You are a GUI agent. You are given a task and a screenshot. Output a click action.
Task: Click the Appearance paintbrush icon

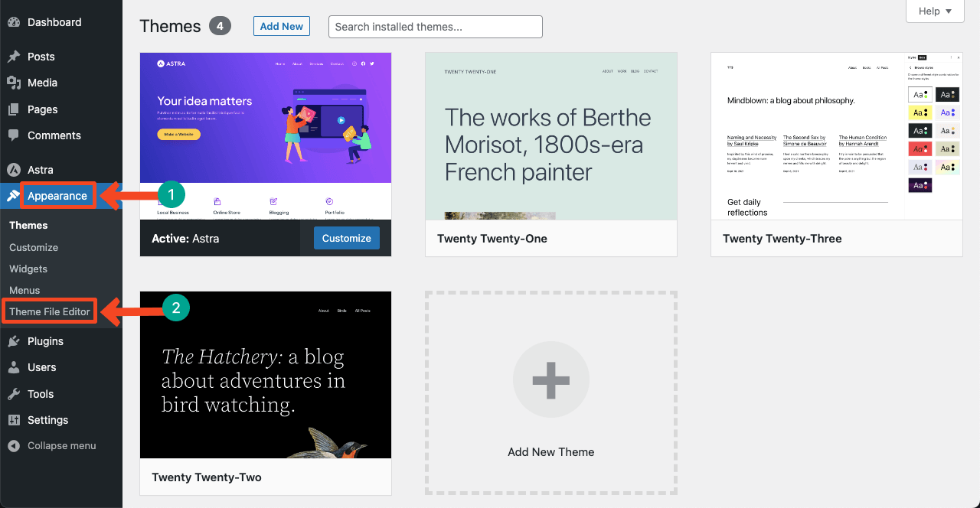14,196
